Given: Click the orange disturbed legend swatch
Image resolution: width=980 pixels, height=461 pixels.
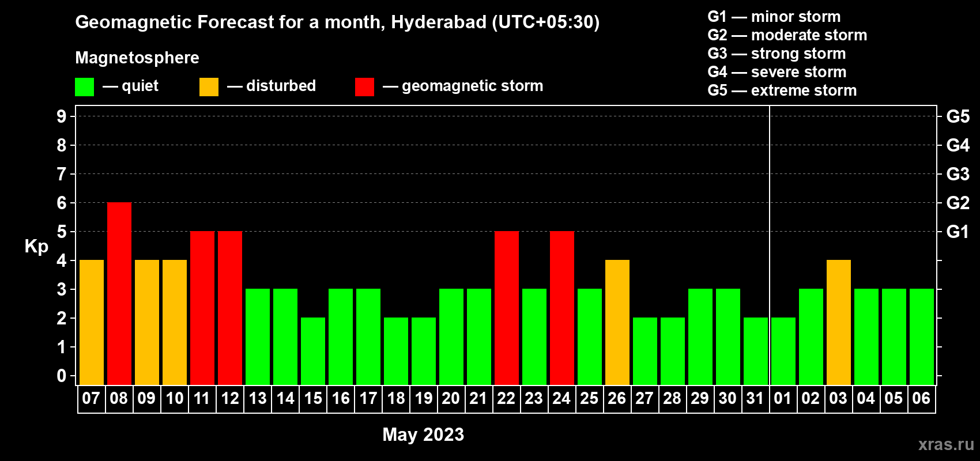Looking at the screenshot, I should [x=209, y=87].
